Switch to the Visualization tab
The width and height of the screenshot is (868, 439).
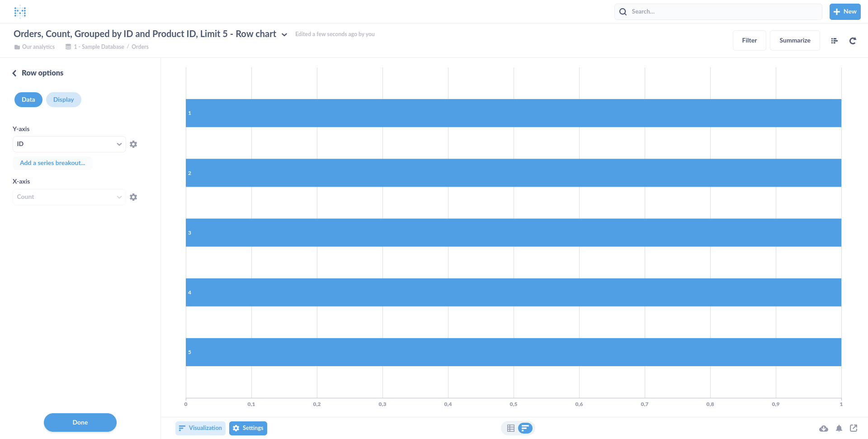(x=200, y=428)
